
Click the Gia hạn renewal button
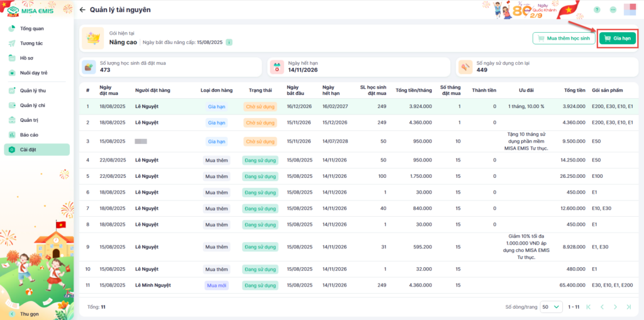click(617, 38)
